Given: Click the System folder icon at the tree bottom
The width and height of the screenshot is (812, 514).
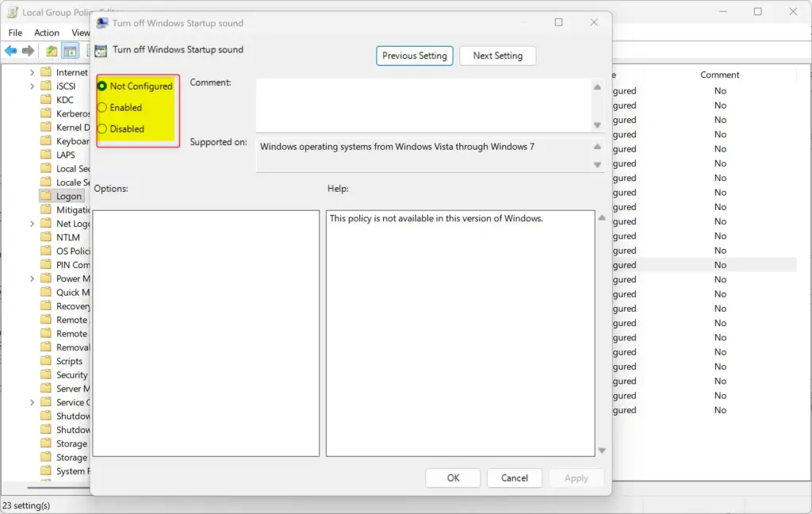Looking at the screenshot, I should tap(46, 470).
